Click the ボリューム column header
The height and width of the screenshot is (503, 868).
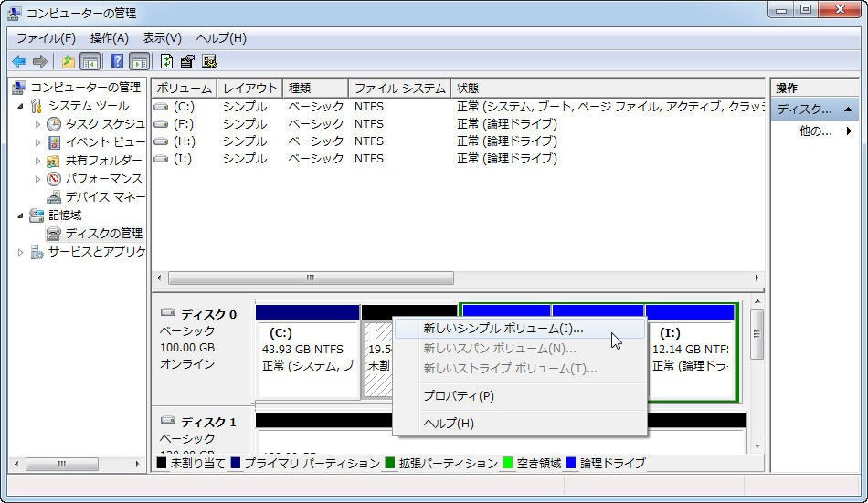[185, 88]
